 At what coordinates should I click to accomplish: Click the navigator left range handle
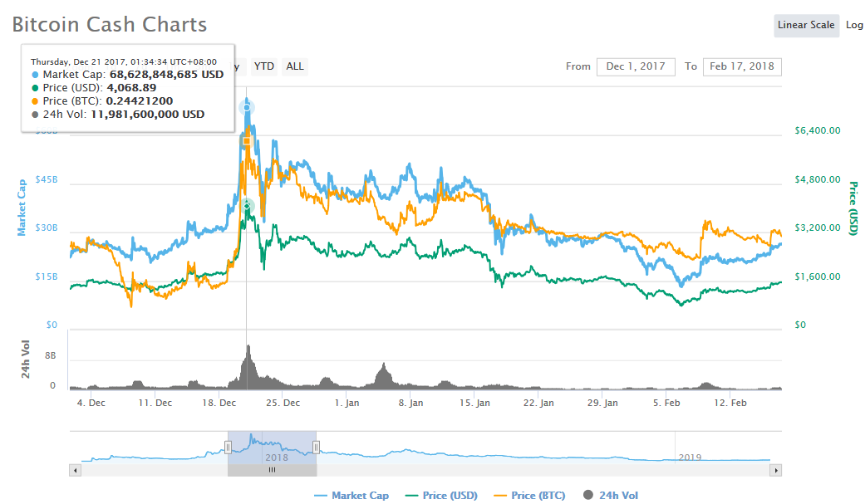[228, 448]
